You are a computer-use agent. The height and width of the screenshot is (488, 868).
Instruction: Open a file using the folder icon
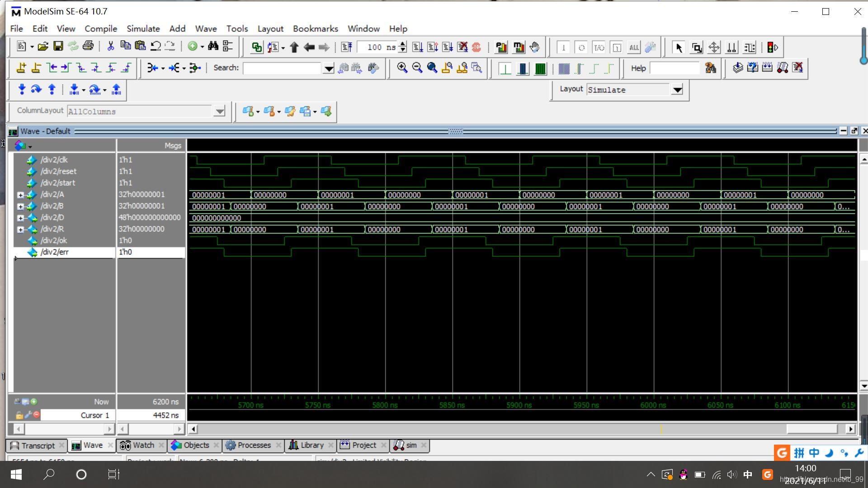pos(43,47)
